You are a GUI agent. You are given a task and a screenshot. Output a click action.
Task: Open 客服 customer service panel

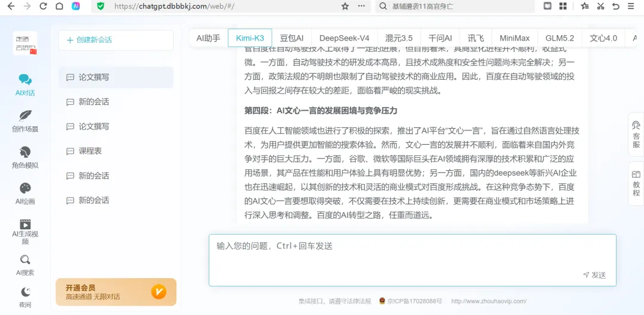click(636, 135)
